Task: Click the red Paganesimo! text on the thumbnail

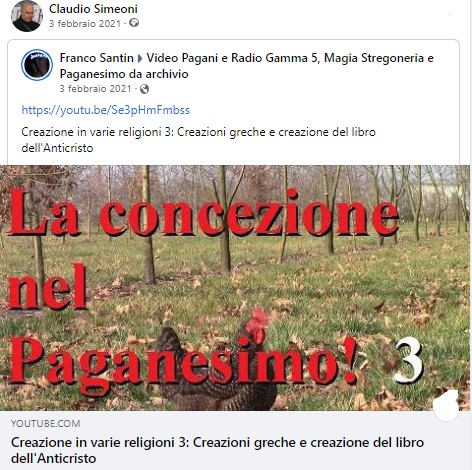Action: [x=183, y=362]
